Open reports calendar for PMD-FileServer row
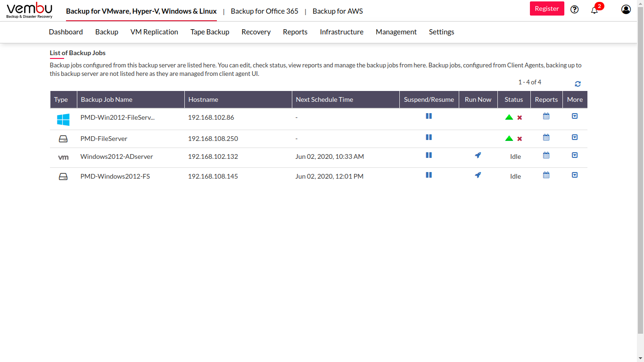The height and width of the screenshot is (362, 644). pyautogui.click(x=546, y=137)
